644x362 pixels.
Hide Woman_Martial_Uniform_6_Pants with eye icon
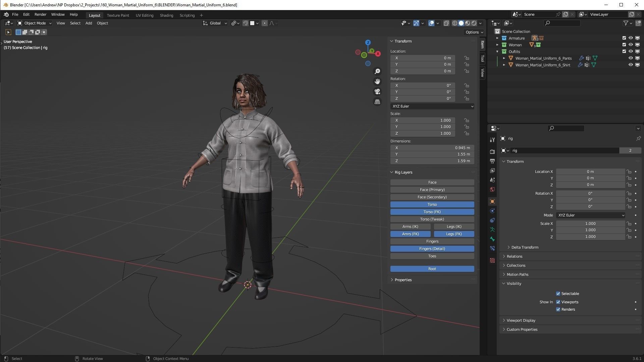pos(631,58)
